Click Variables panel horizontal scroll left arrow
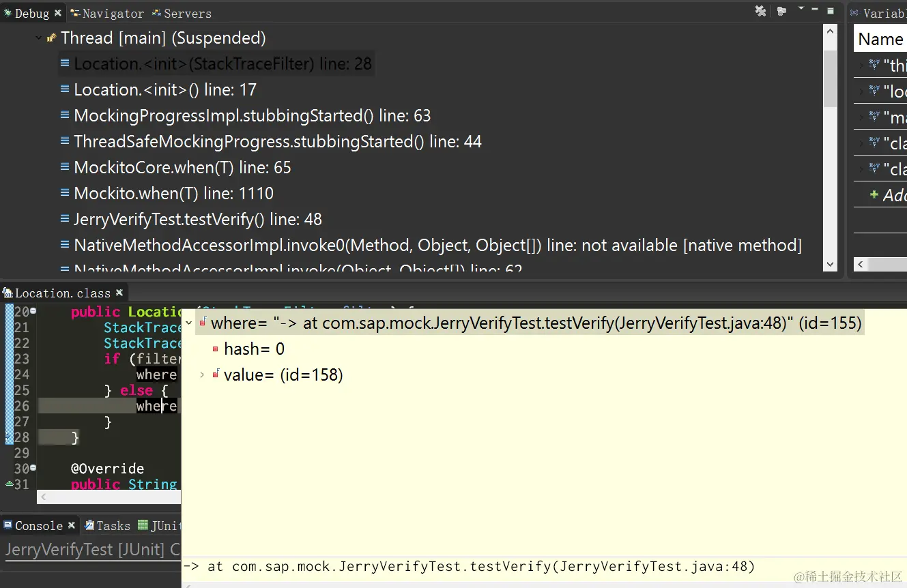 coord(860,264)
